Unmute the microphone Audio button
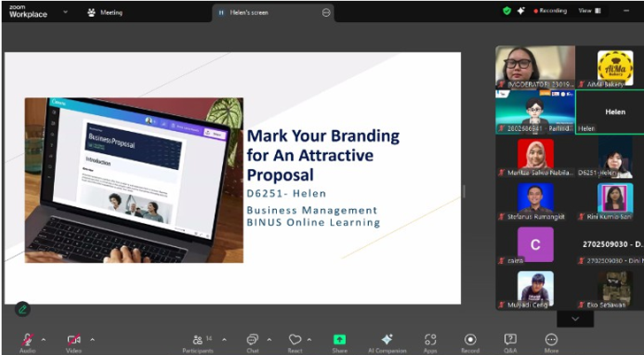 27,340
